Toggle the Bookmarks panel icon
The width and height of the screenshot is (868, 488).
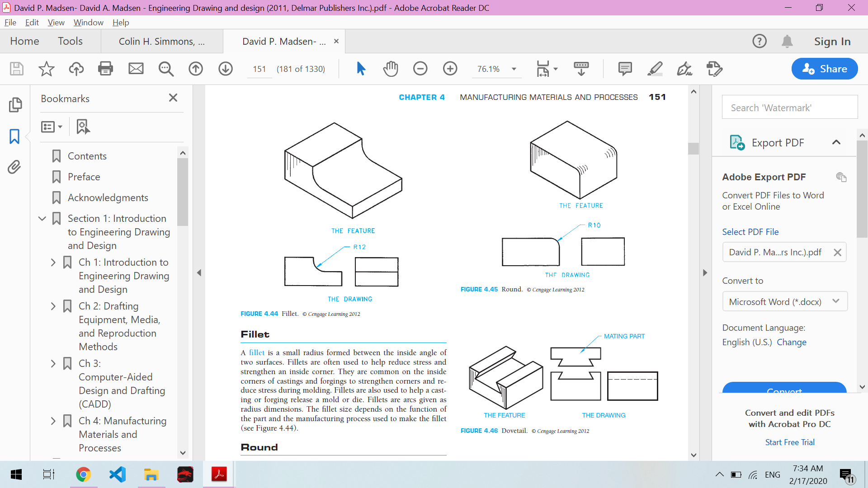(x=14, y=136)
